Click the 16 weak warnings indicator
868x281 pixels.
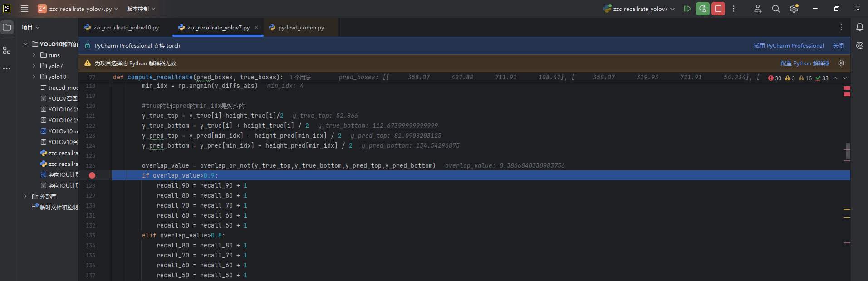(805, 78)
